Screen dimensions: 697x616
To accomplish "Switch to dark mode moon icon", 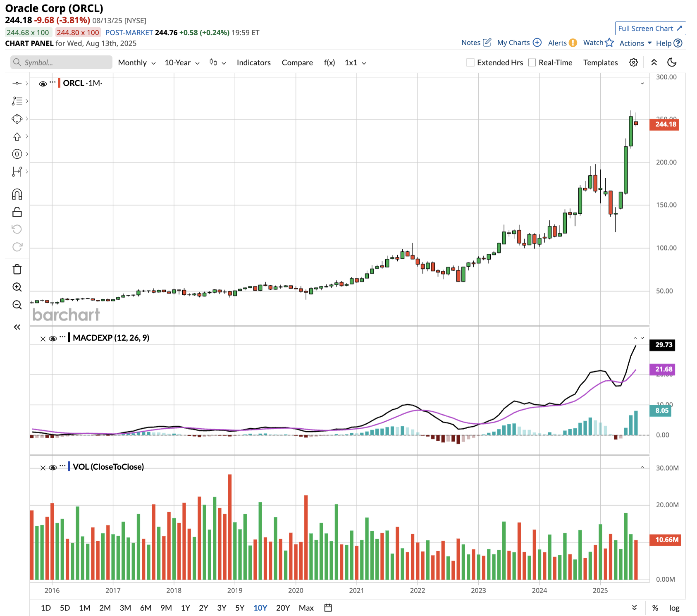I will pyautogui.click(x=672, y=62).
